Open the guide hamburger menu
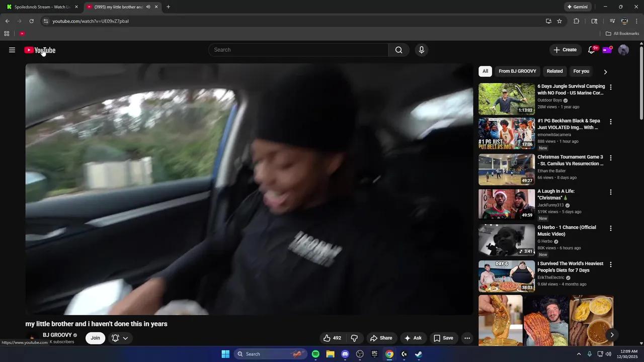644x362 pixels. (x=12, y=50)
